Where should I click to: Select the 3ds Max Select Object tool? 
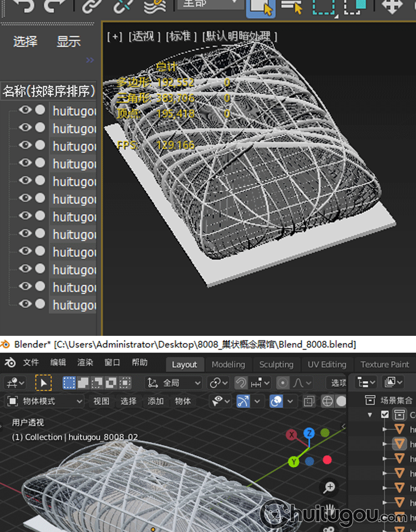tap(260, 7)
